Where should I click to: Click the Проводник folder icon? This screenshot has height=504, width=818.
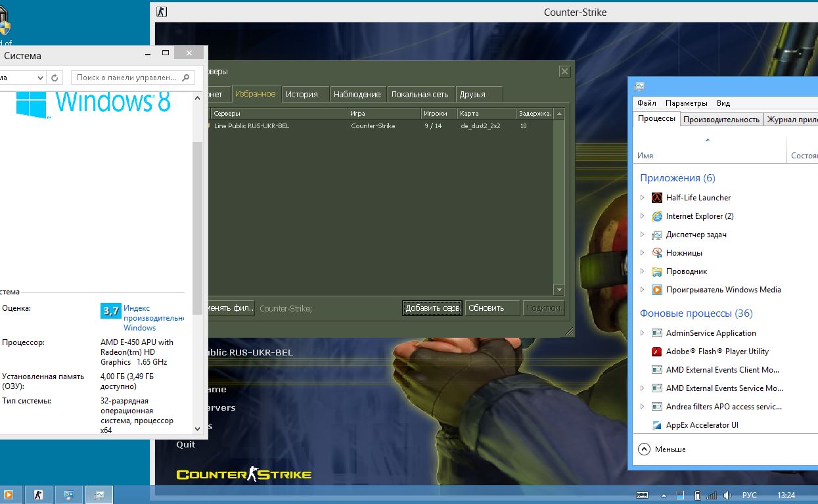(x=657, y=271)
